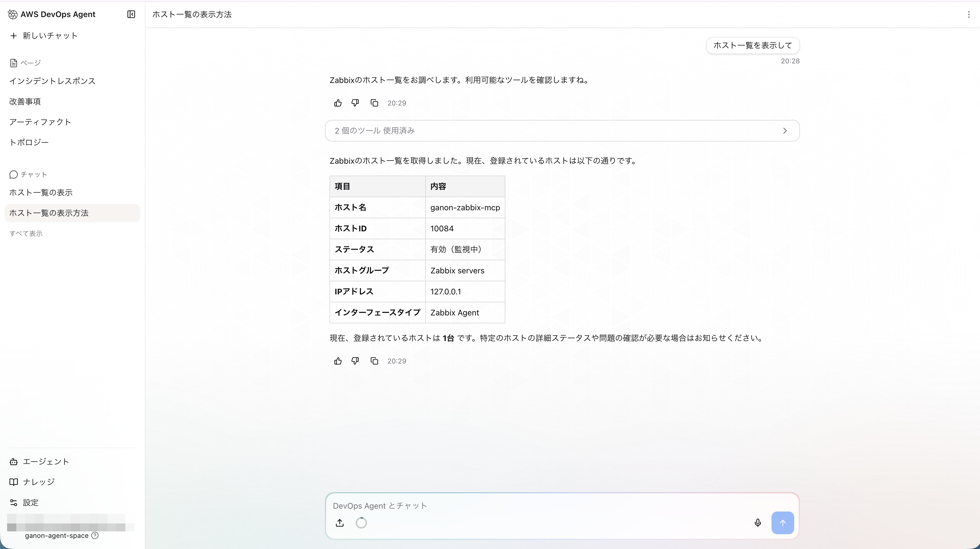Screen dimensions: 980x549
Task: Click the インターフェースタイプ row header
Action: pyautogui.click(x=378, y=313)
